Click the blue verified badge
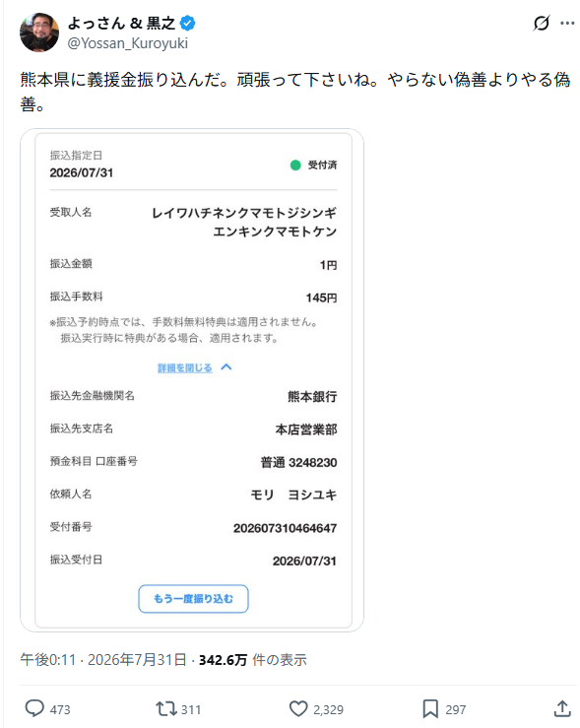580x728 pixels. pyautogui.click(x=187, y=23)
